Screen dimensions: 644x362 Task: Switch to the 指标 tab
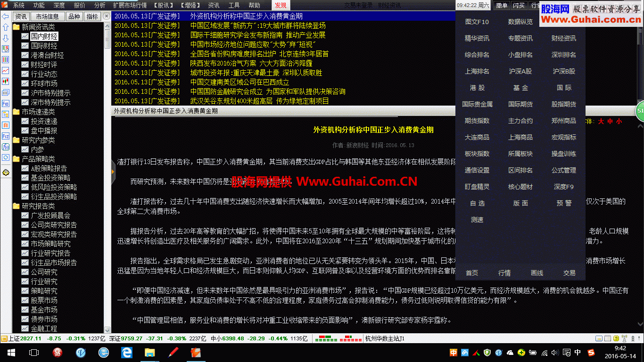92,16
